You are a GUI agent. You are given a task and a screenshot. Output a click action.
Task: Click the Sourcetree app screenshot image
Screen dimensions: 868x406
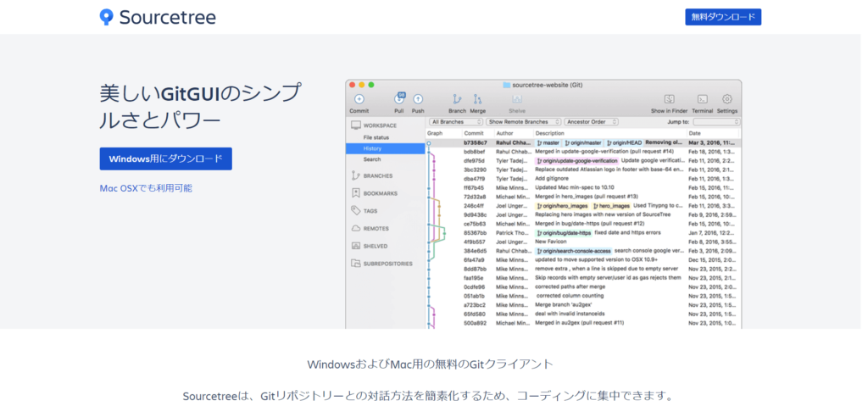click(x=543, y=204)
